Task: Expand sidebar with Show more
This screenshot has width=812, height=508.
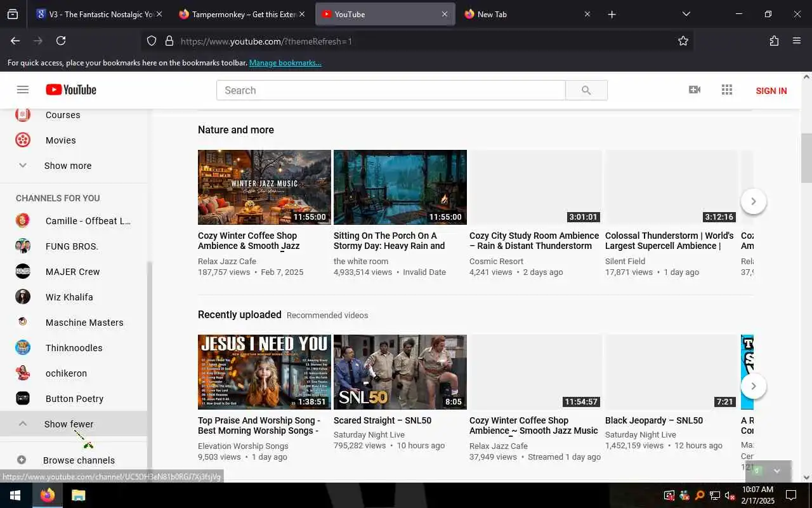Action: (68, 166)
